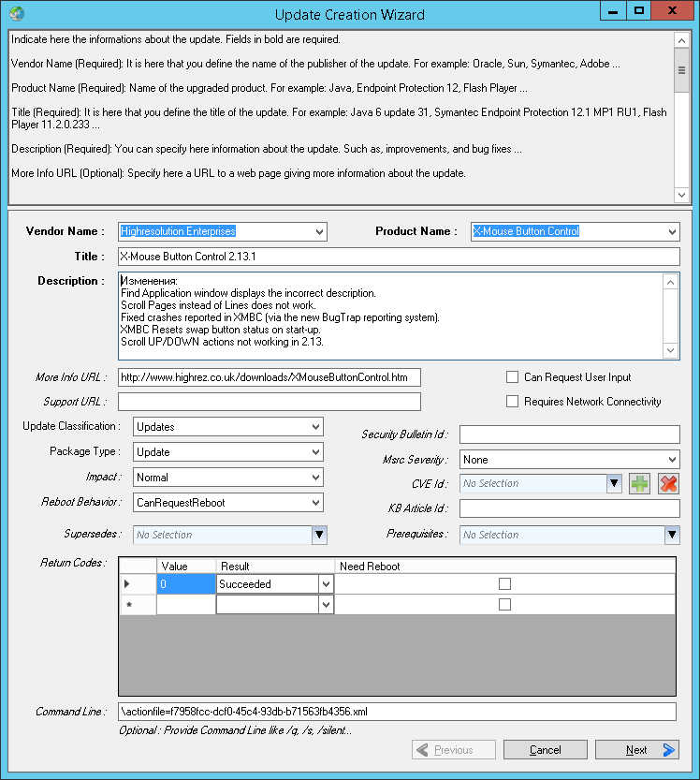Click the Need Reboot column header
Screen dimensions: 700x780
click(x=505, y=567)
